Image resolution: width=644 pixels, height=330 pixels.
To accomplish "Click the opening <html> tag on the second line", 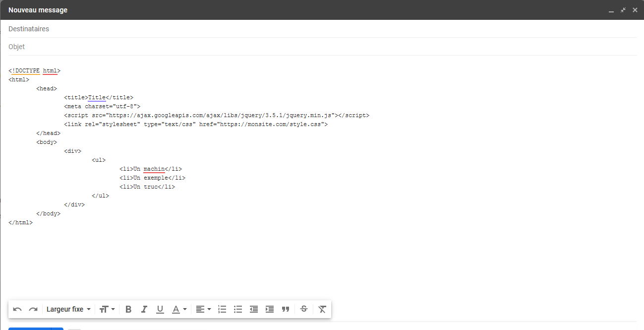I will (19, 79).
